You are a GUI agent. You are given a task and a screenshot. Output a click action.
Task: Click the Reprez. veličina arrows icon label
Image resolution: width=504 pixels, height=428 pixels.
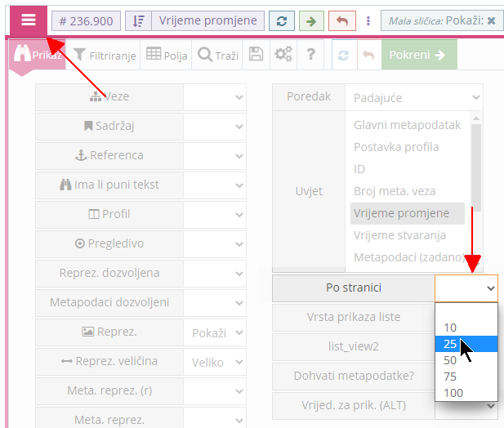(x=109, y=361)
